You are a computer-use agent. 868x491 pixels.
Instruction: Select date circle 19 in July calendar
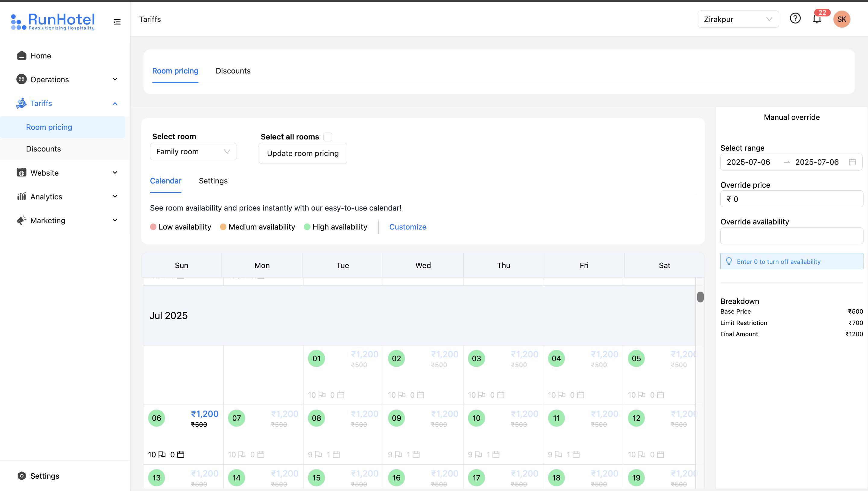tap(636, 478)
